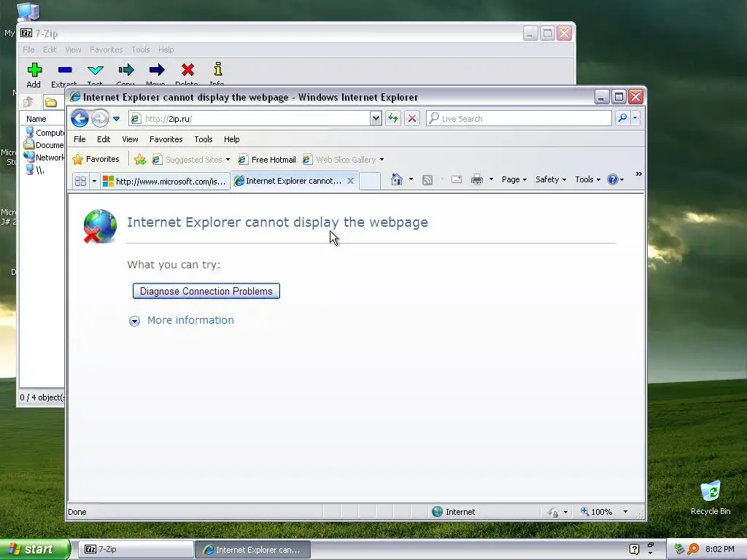Click the green Refresh icon
Viewport: 747px width, 560px height.
pyautogui.click(x=393, y=118)
